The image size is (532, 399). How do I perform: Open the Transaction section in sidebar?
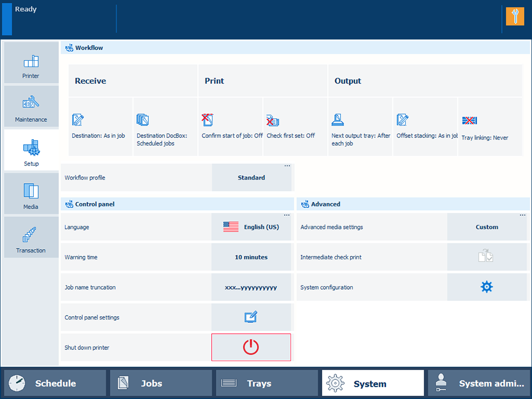tap(31, 237)
